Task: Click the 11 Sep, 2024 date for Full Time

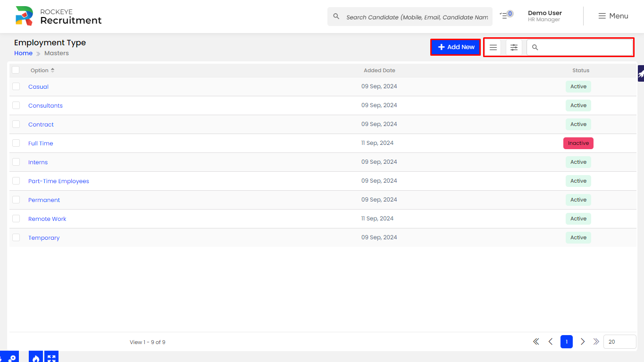Action: click(x=377, y=143)
